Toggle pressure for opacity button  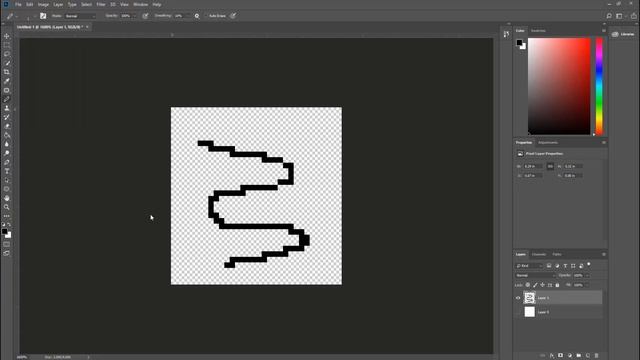coord(145,16)
